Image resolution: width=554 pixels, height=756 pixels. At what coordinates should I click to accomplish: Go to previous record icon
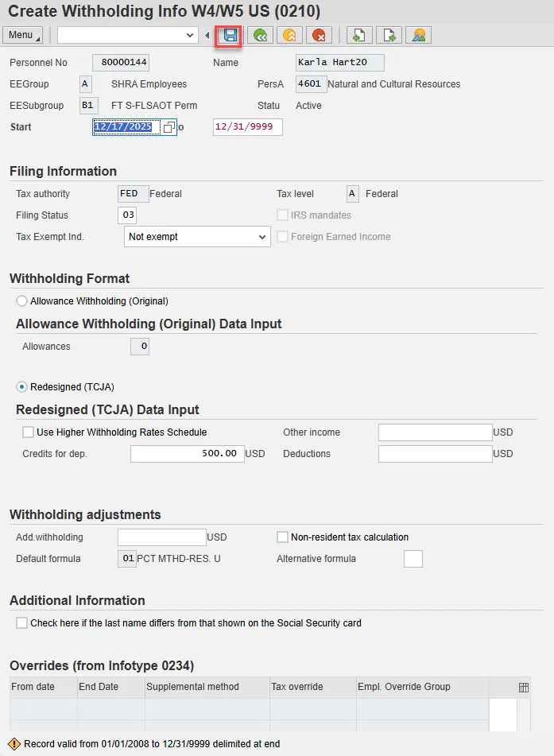(x=358, y=35)
